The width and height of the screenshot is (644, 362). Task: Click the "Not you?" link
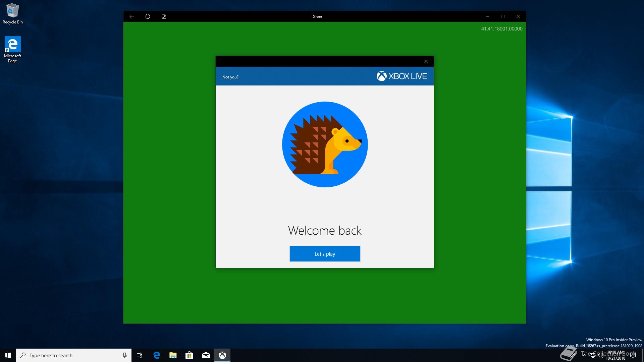click(x=230, y=77)
